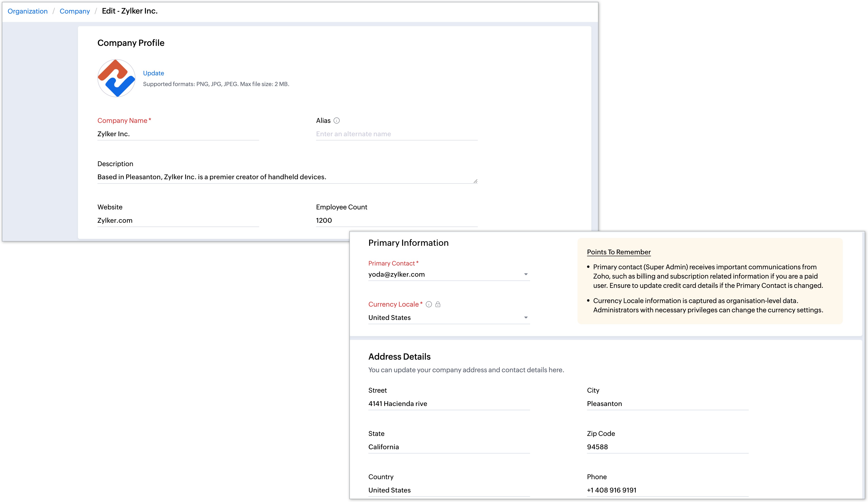This screenshot has height=502, width=868.
Task: Select the Zip Code field
Action: [x=667, y=447]
